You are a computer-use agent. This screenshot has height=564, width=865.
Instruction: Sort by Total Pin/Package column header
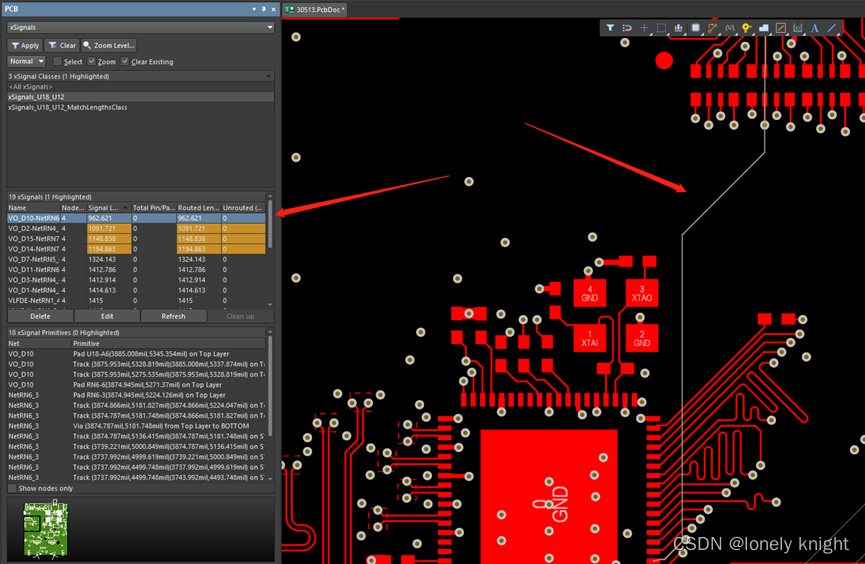[x=153, y=207]
